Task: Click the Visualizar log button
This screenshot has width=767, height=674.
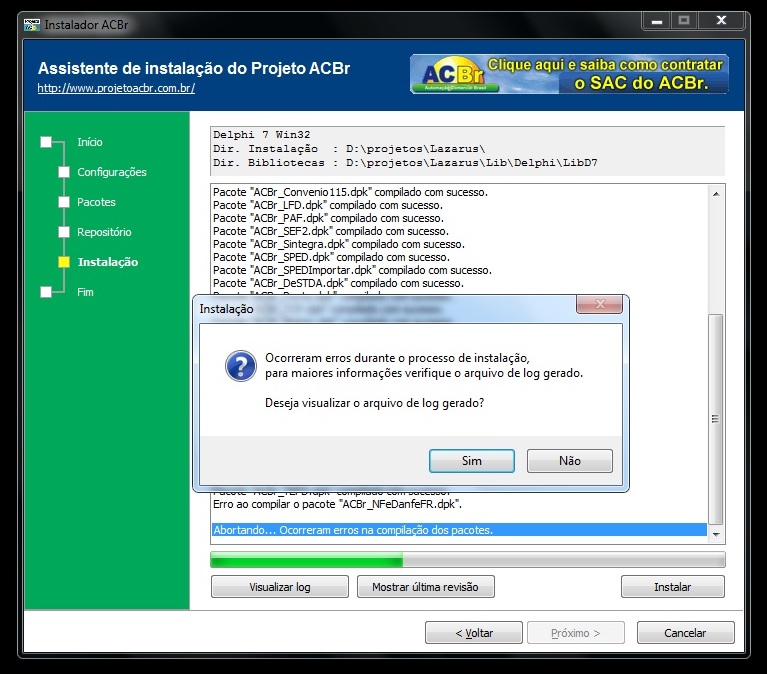Action: pos(280,587)
